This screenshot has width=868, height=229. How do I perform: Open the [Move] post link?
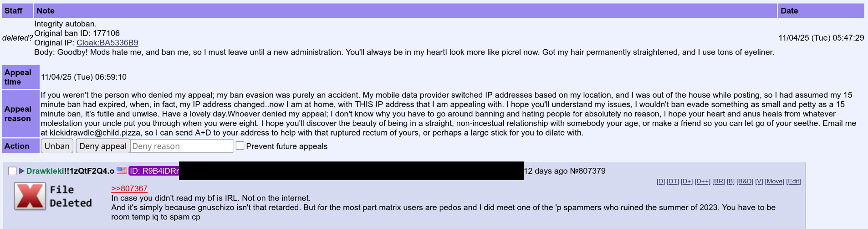pos(774,182)
